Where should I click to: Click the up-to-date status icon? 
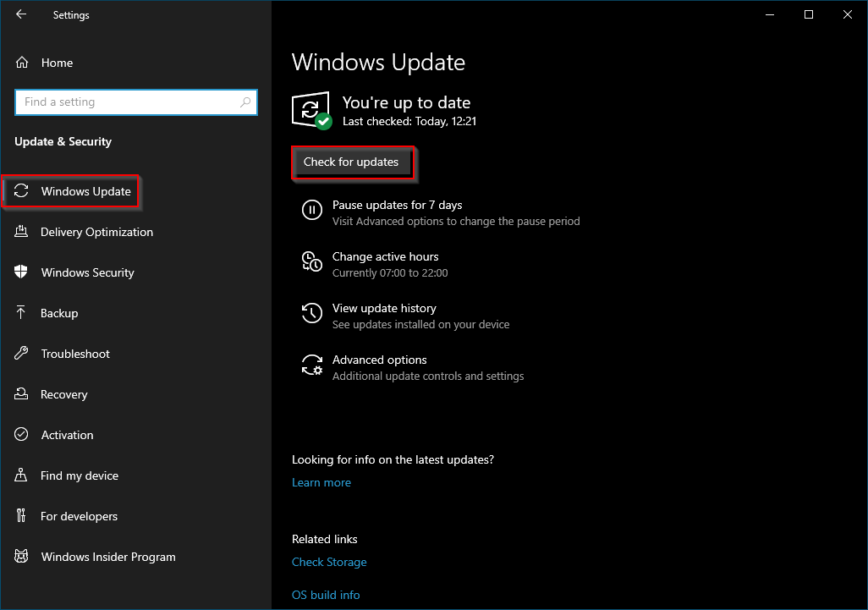tap(311, 111)
